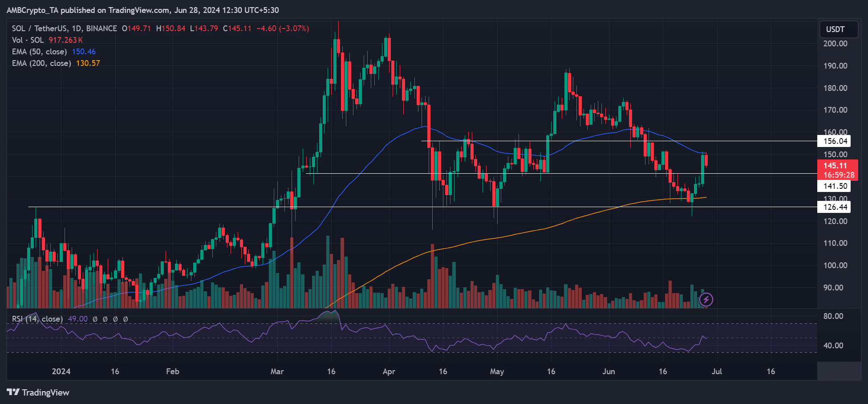
Task: Click the volume value 917.263K
Action: click(x=66, y=40)
